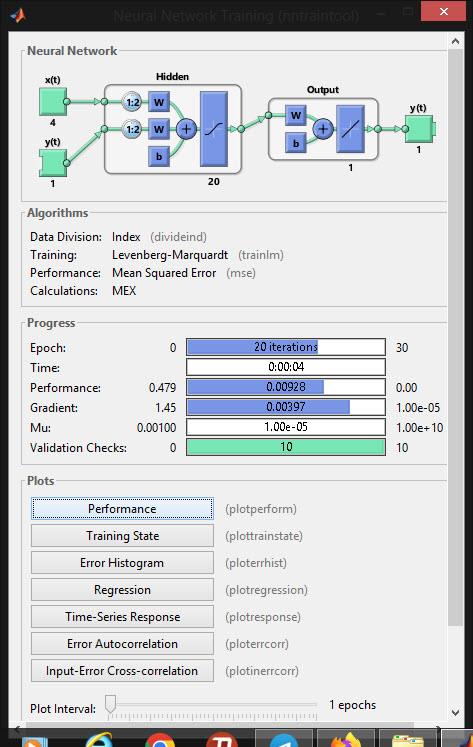
Task: Click the vertical scrollbar down arrow
Action: coord(455,713)
